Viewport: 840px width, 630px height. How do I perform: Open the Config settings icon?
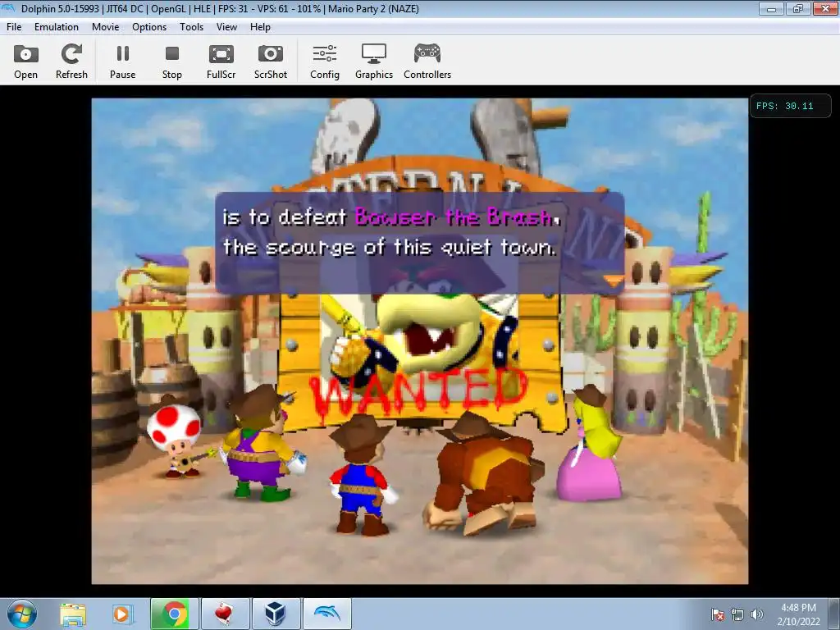tap(325, 61)
